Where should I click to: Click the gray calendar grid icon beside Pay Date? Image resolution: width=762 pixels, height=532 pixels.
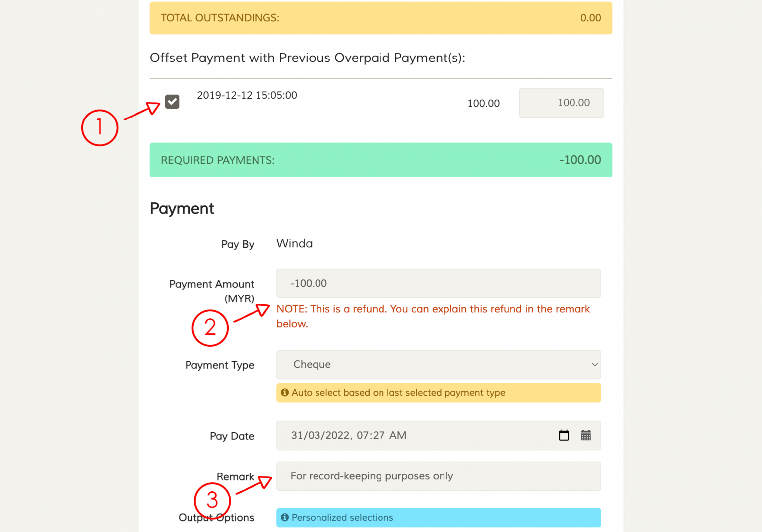pos(586,435)
